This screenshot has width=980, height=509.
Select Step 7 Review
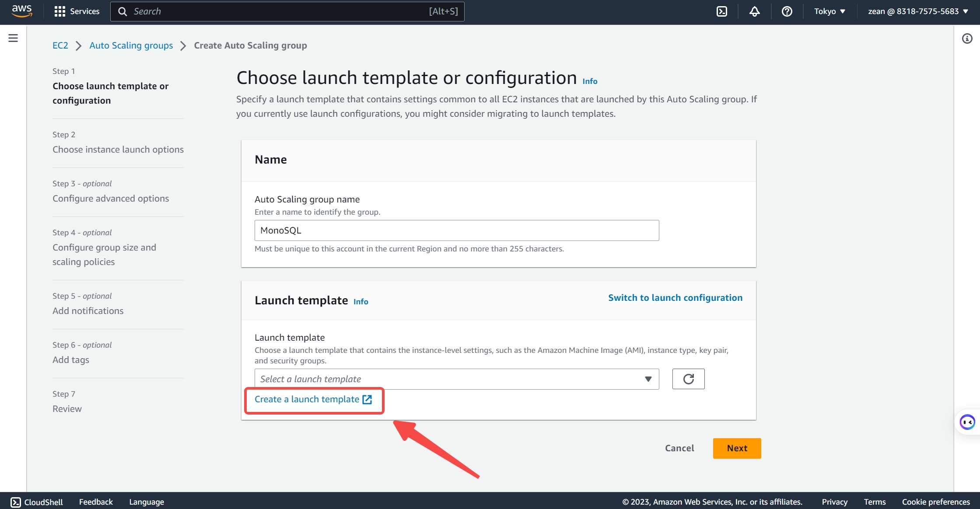(67, 409)
